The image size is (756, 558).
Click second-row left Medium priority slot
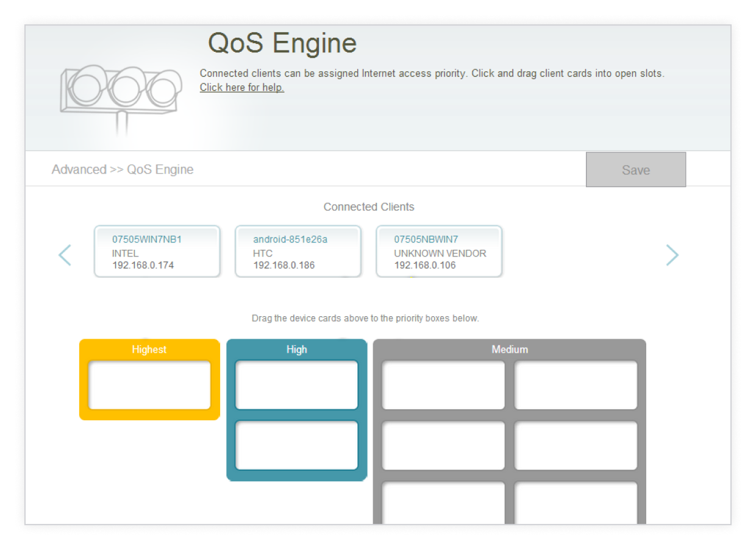tap(443, 445)
